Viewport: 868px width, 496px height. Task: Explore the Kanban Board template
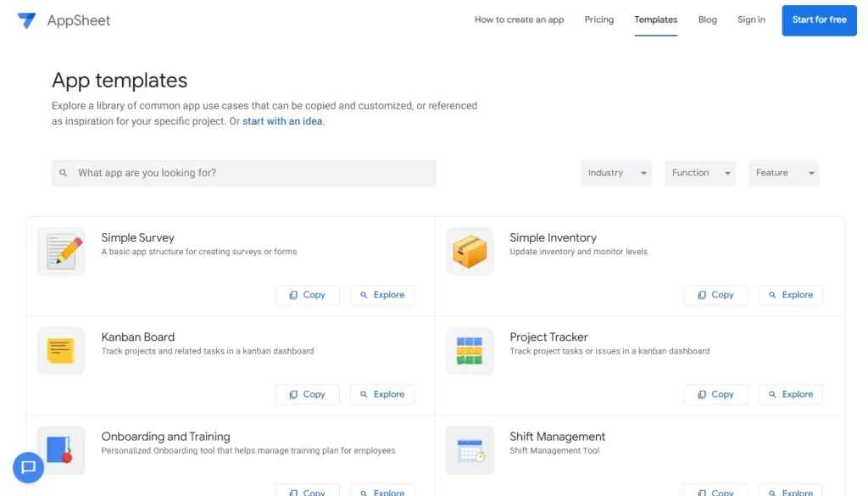pos(382,395)
